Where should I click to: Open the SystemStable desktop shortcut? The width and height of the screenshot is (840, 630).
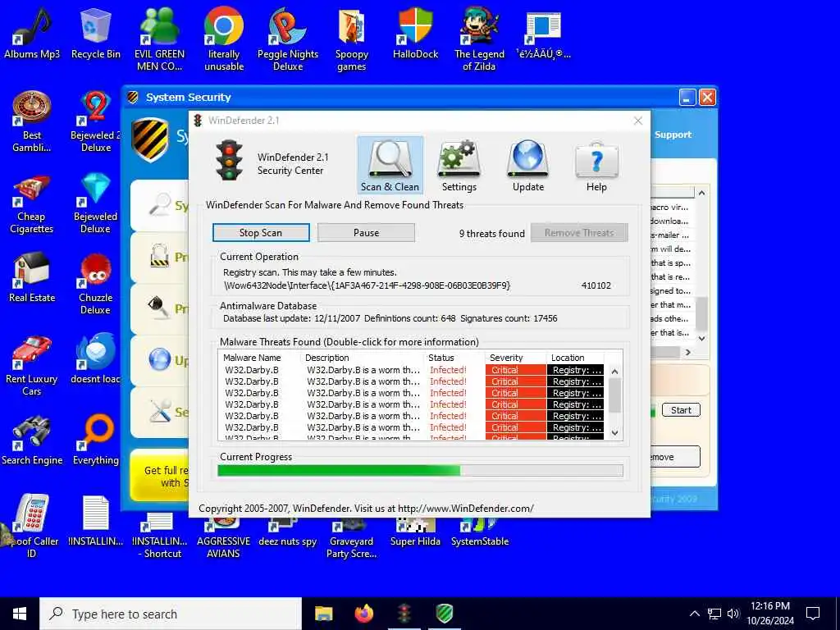(x=479, y=533)
